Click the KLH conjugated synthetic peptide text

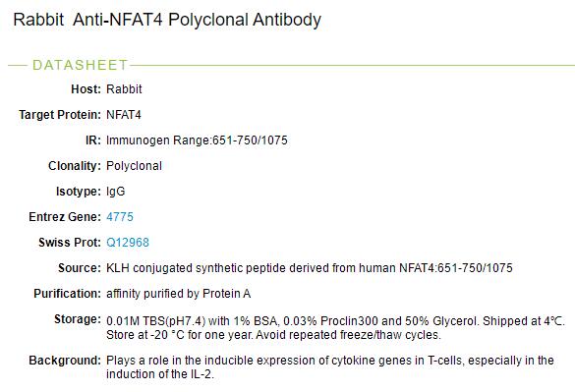[310, 268]
